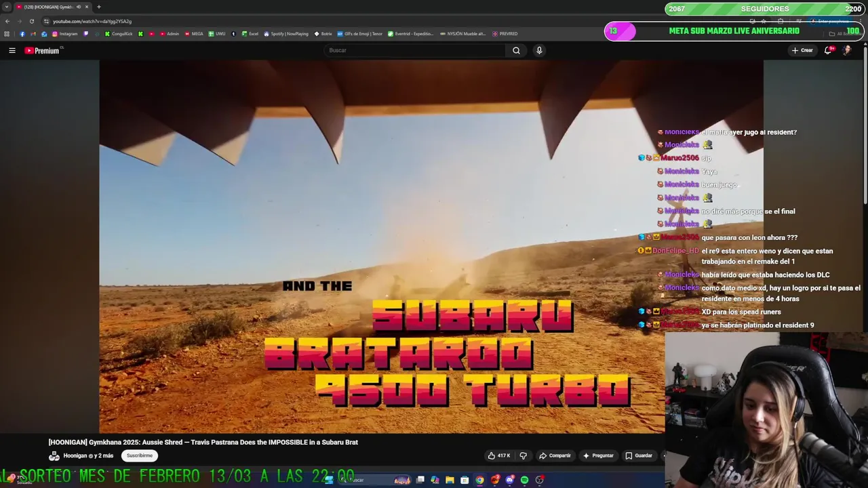Open the Hoonigan channel avatar
The height and width of the screenshot is (488, 868).
54,455
